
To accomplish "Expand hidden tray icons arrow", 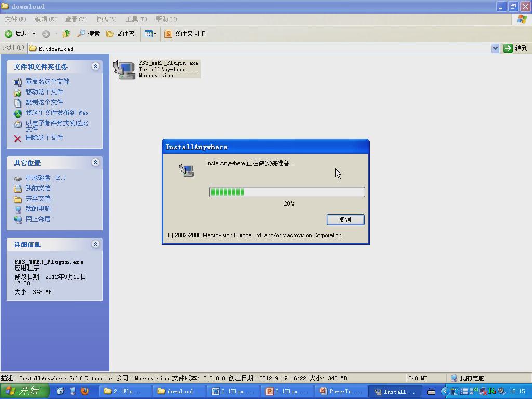I will (445, 391).
